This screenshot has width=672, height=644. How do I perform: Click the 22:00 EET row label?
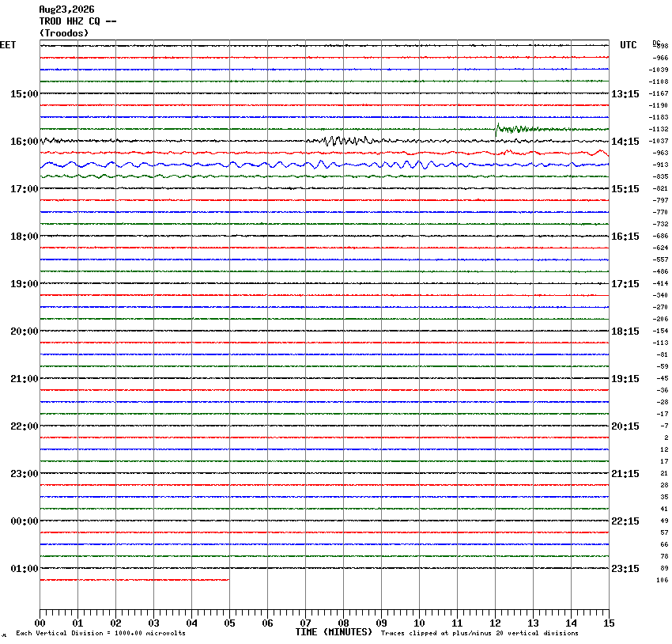tap(25, 426)
